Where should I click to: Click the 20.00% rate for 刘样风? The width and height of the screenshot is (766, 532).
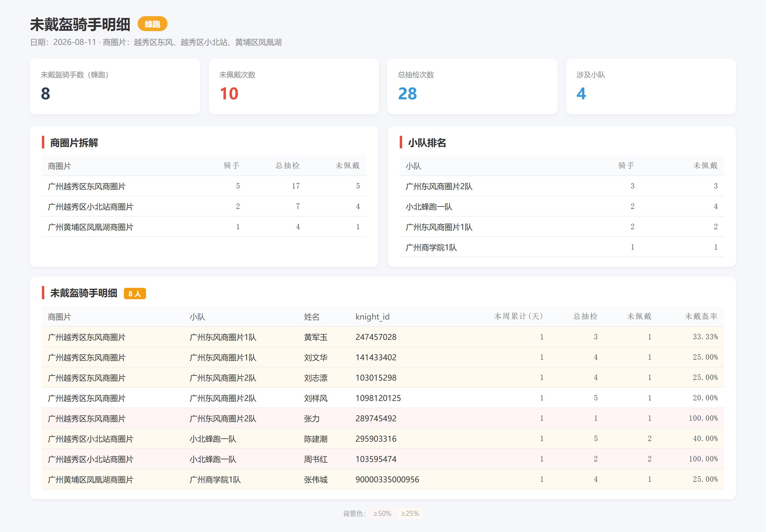[x=705, y=398]
